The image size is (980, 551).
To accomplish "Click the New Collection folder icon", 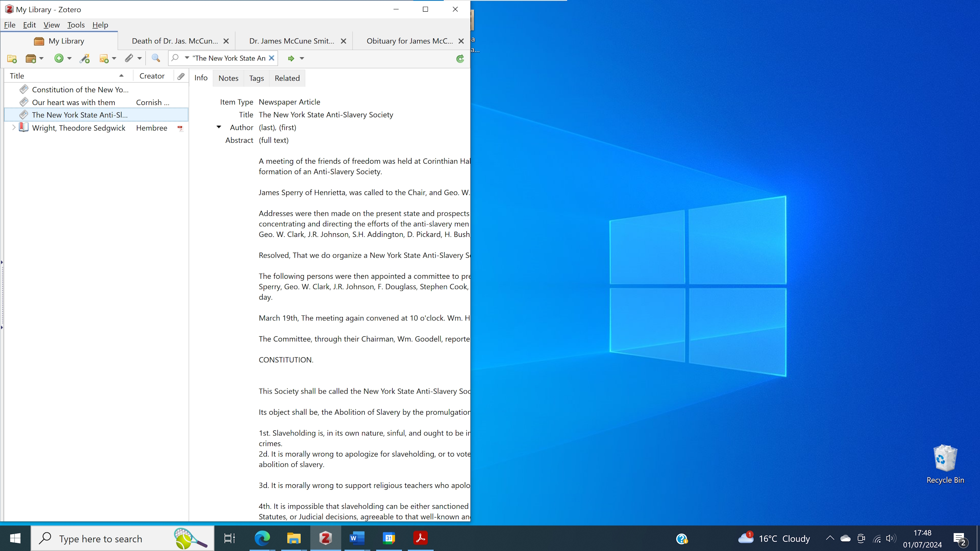I will pyautogui.click(x=12, y=59).
